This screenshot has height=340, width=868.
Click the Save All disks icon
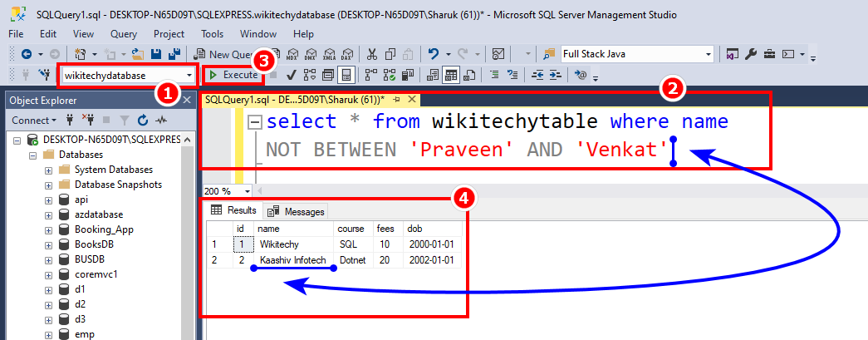(175, 54)
